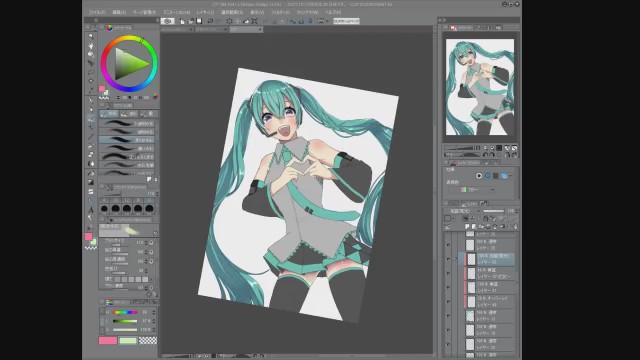Click the transparent checkered color swatch

point(148,340)
